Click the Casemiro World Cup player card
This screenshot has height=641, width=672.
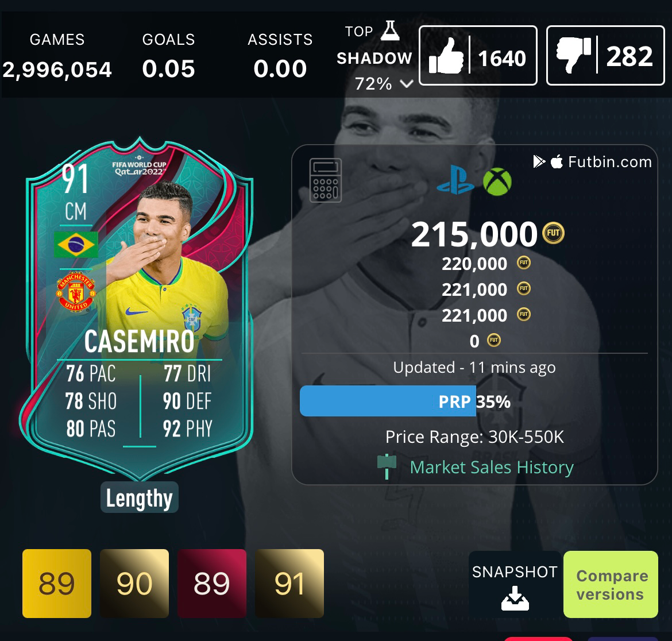[x=137, y=308]
